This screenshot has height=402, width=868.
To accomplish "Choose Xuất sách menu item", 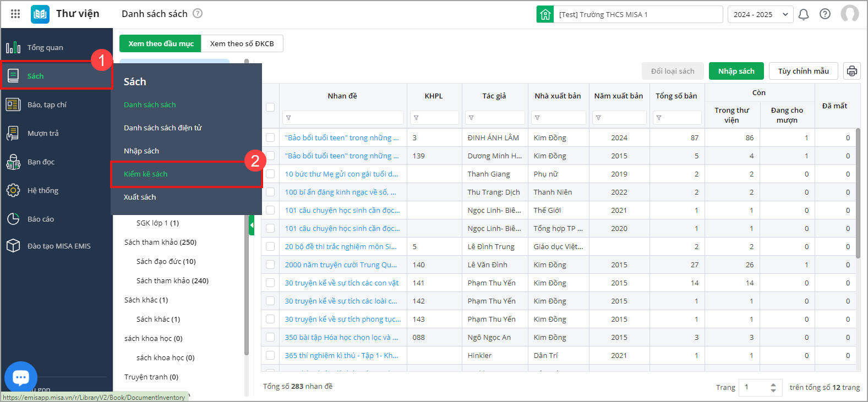I will tap(140, 197).
